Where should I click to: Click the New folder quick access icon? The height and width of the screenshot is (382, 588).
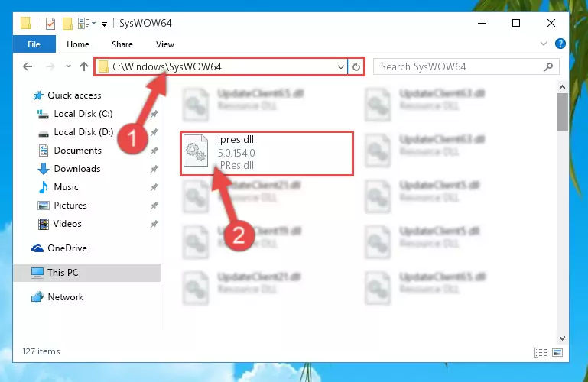click(67, 23)
